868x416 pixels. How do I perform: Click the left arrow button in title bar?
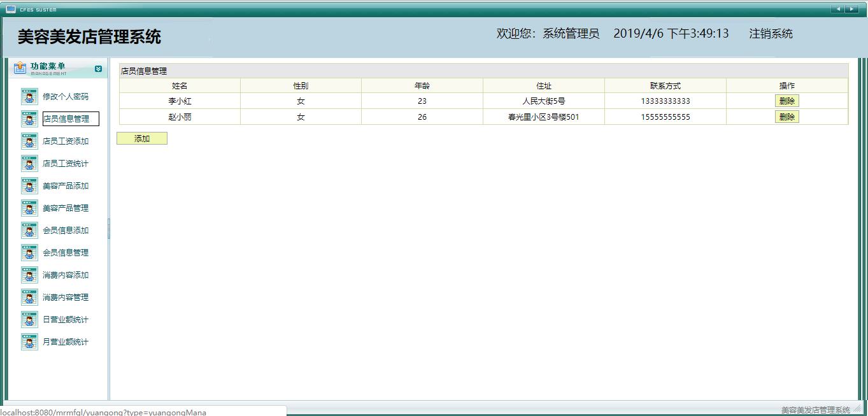click(837, 9)
